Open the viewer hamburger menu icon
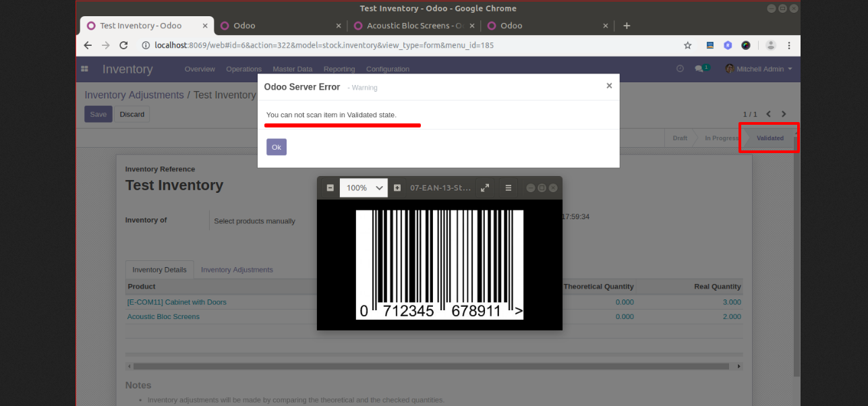This screenshot has height=406, width=868. coord(509,187)
